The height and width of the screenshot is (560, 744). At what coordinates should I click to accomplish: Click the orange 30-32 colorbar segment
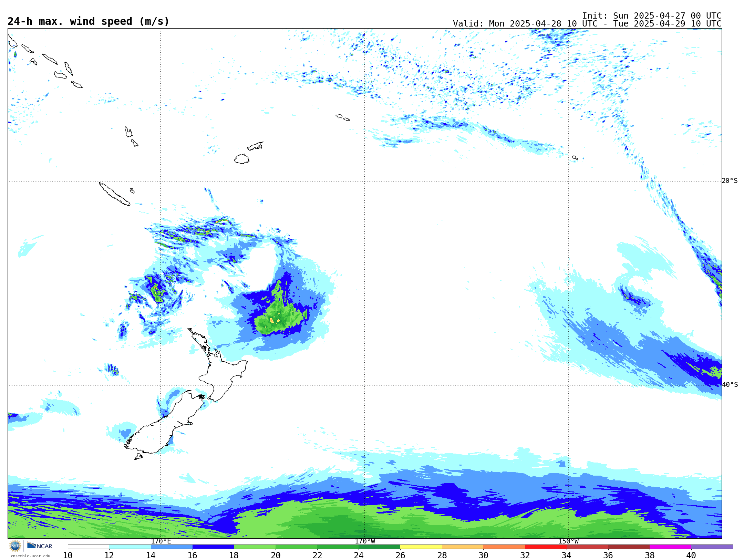[504, 547]
